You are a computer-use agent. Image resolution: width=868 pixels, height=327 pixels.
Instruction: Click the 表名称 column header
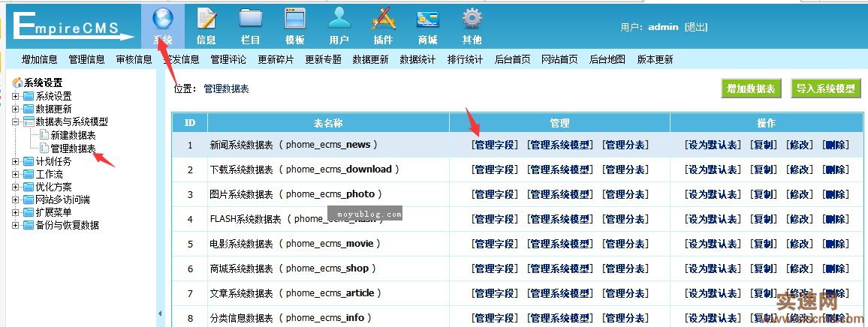pos(328,123)
